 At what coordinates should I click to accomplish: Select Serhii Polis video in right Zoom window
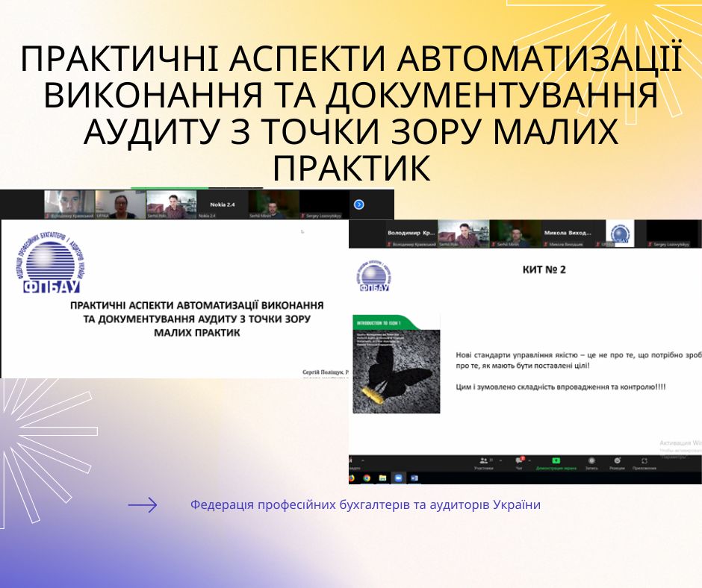tap(464, 234)
